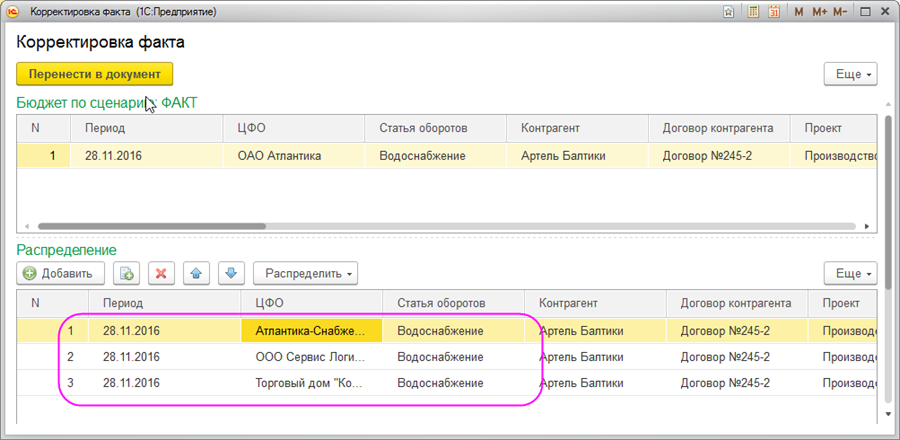Open the Распределить dropdown

click(305, 273)
